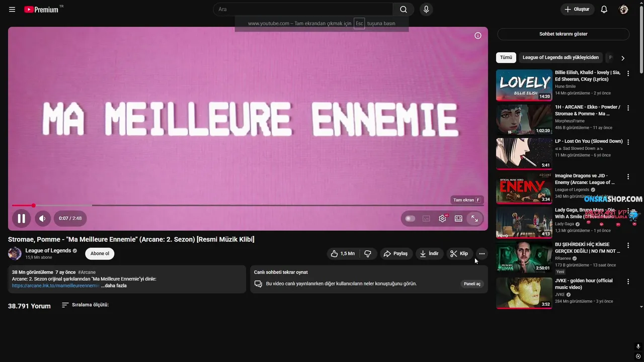Open more actions below the video

482,254
